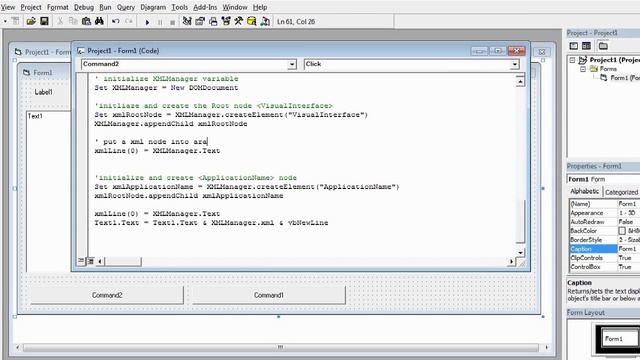This screenshot has height=360, width=640.
Task: Select the (Name) property row
Action: coord(605,204)
